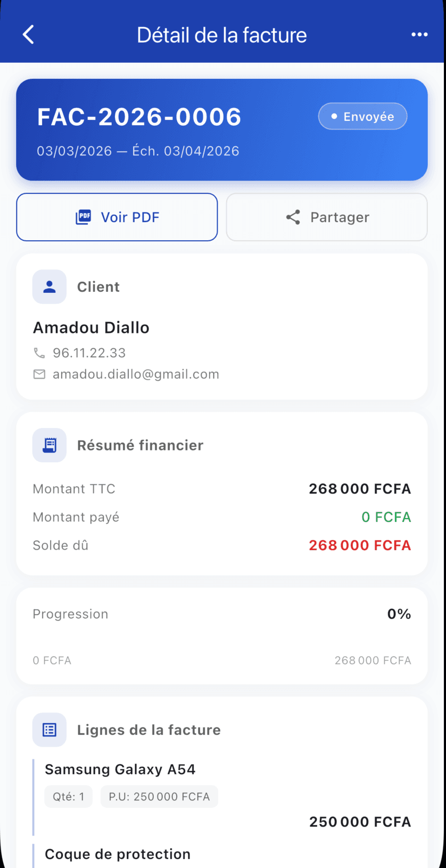Select the invoice number FAC-2026-0006

coord(139,117)
